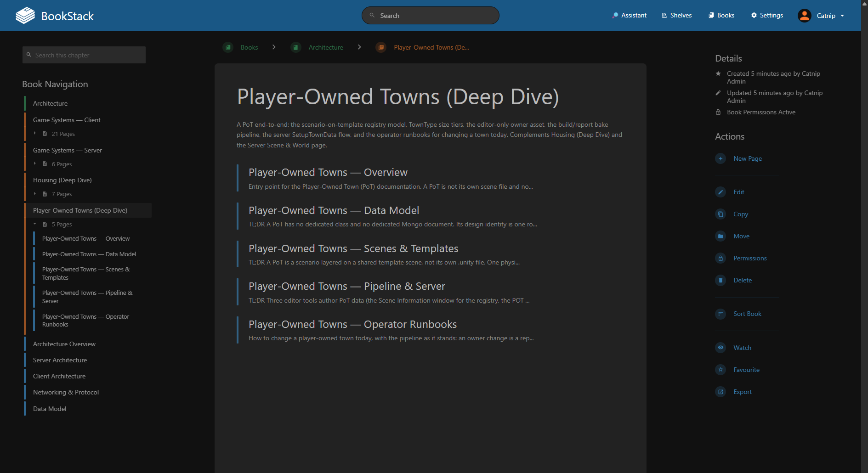Choose the Sort Book action
868x473 pixels.
pos(747,314)
